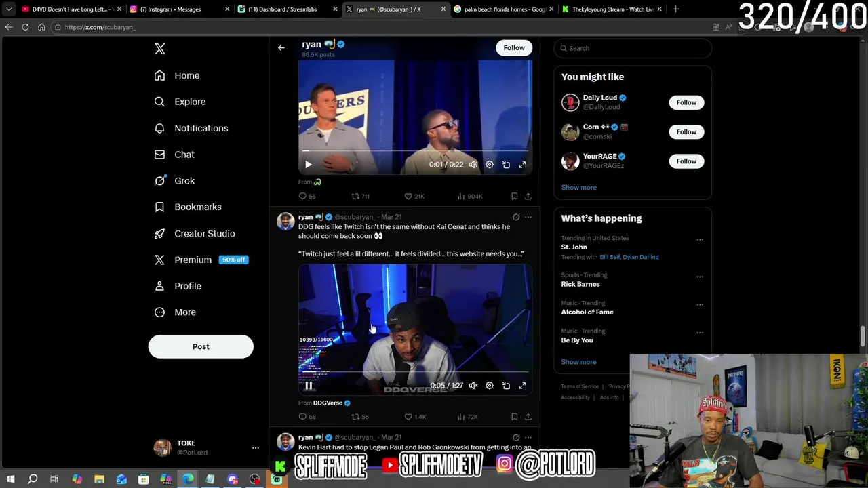Seek on the DDG video progress bar

415,371
